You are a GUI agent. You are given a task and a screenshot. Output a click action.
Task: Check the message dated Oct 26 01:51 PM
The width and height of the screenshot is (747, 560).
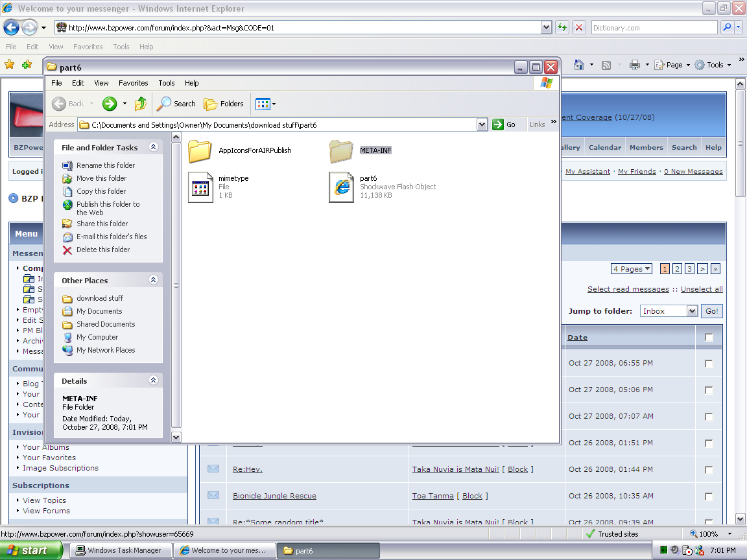tap(709, 443)
